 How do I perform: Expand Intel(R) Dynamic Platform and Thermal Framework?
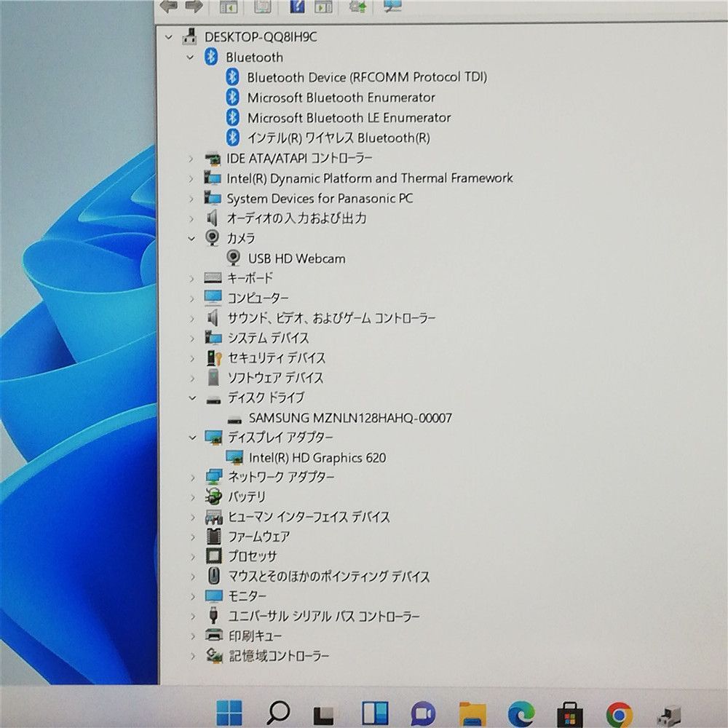click(191, 178)
